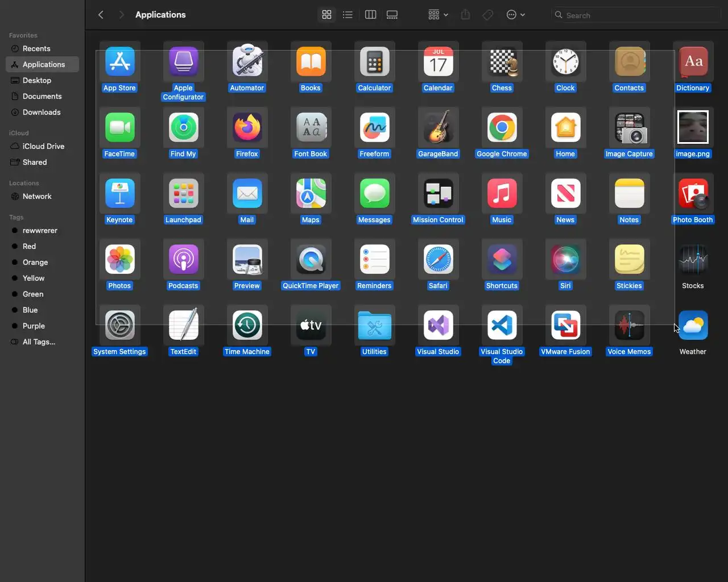The height and width of the screenshot is (582, 728).
Task: Select the Launchpad app icon
Action: click(183, 193)
